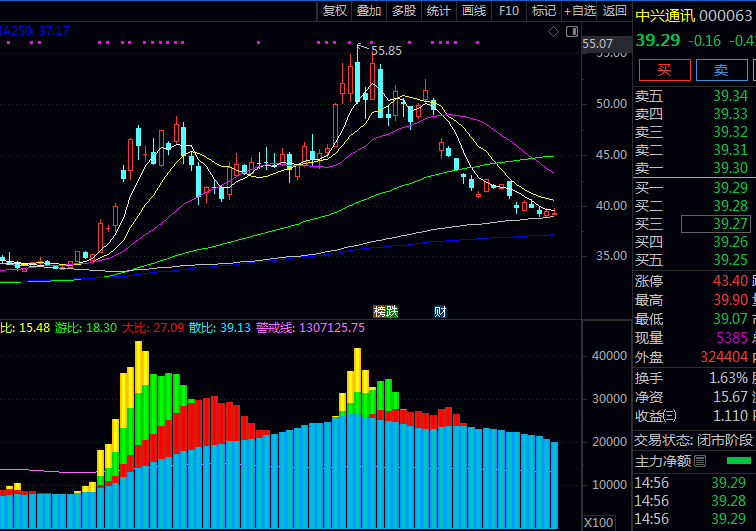Screen dimensions: 756x531
Task: Open F10 company information
Action: (508, 11)
